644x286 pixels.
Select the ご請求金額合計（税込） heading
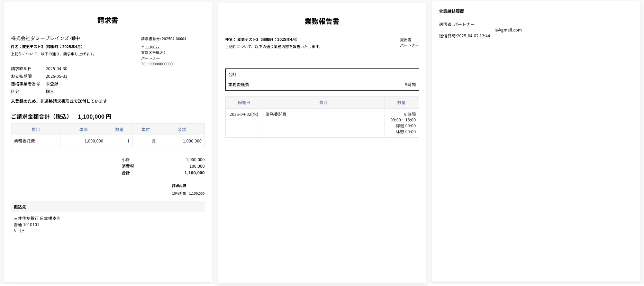click(x=40, y=117)
